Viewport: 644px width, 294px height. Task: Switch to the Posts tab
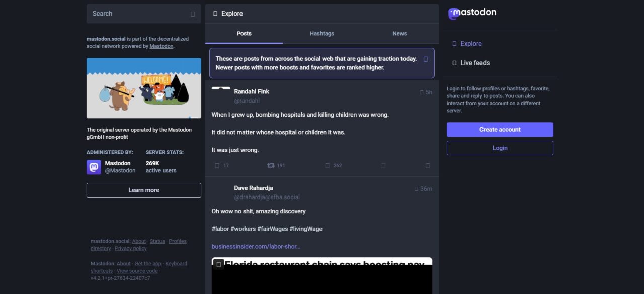[x=244, y=34]
